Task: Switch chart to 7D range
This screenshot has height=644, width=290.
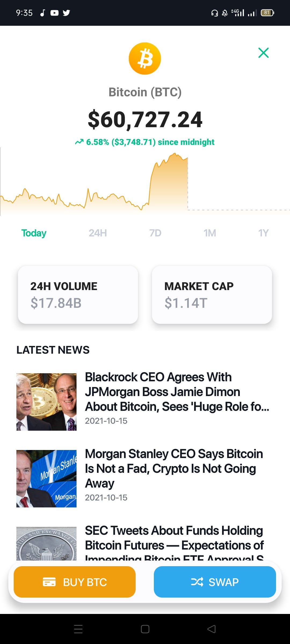Action: coord(155,233)
